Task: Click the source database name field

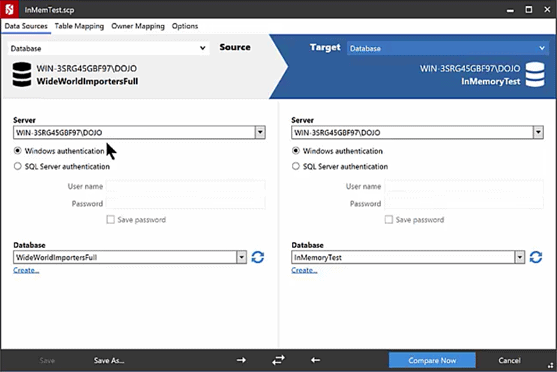Action: [x=125, y=257]
